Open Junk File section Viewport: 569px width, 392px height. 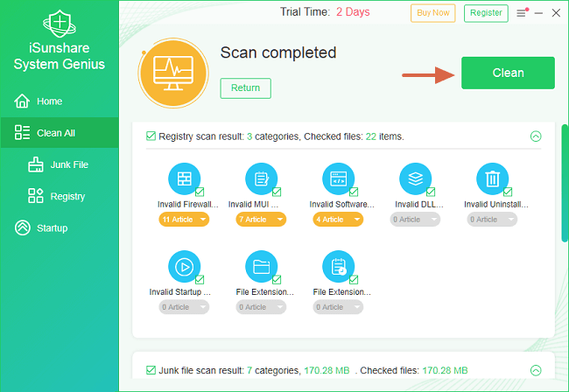pos(60,164)
